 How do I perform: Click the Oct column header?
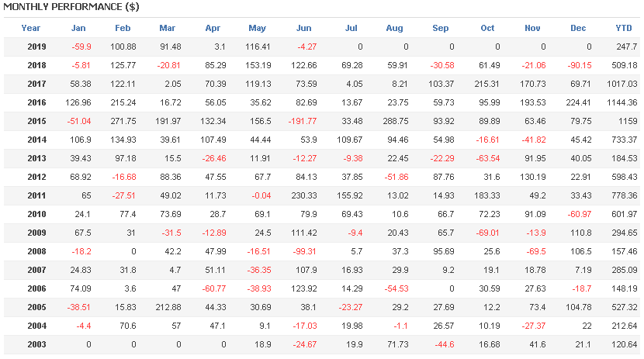click(487, 28)
